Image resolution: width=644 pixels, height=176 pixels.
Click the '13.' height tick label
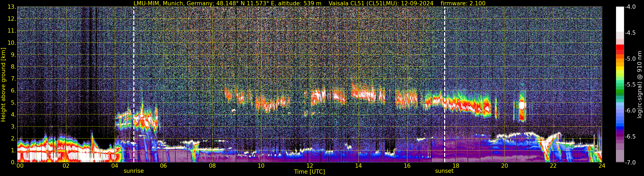coord(12,7)
